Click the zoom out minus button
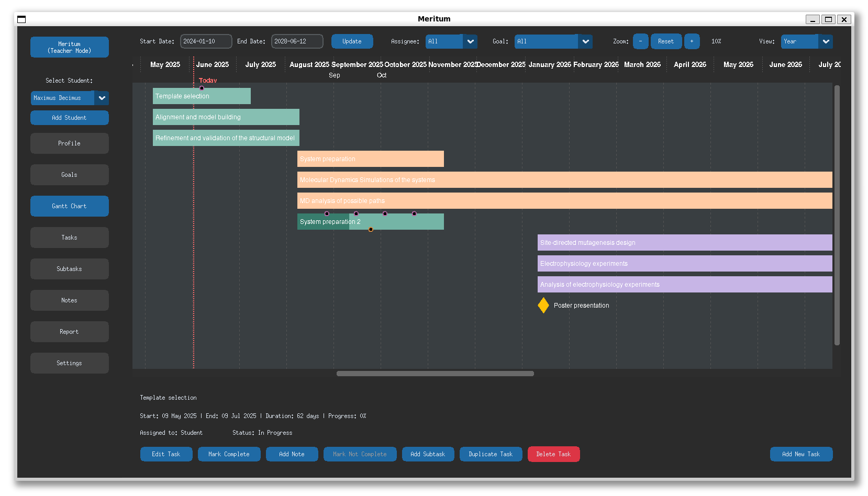 [x=640, y=41]
